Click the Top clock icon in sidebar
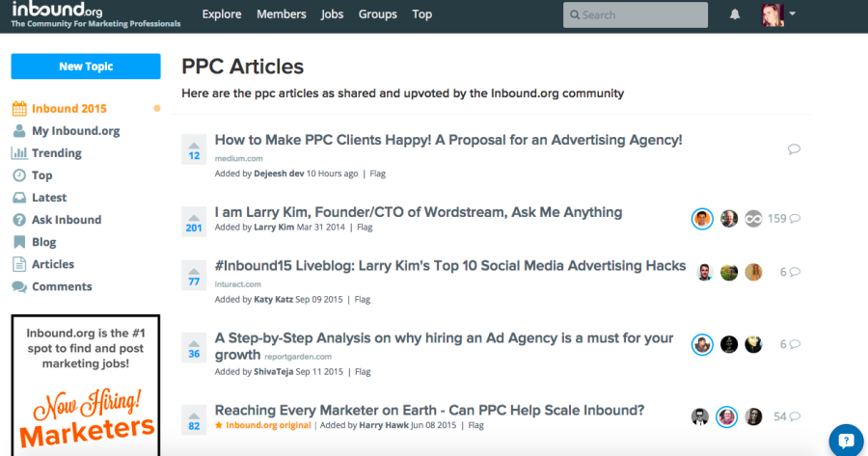868x456 pixels. (19, 175)
